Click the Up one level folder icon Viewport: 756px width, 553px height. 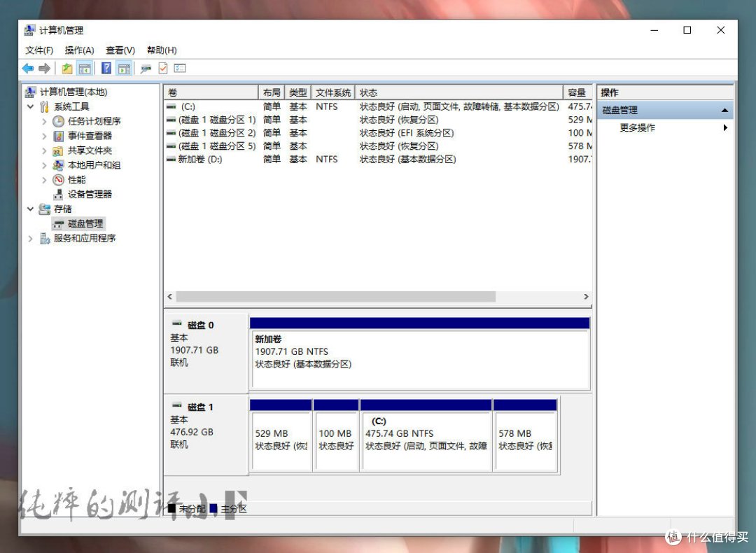(67, 69)
